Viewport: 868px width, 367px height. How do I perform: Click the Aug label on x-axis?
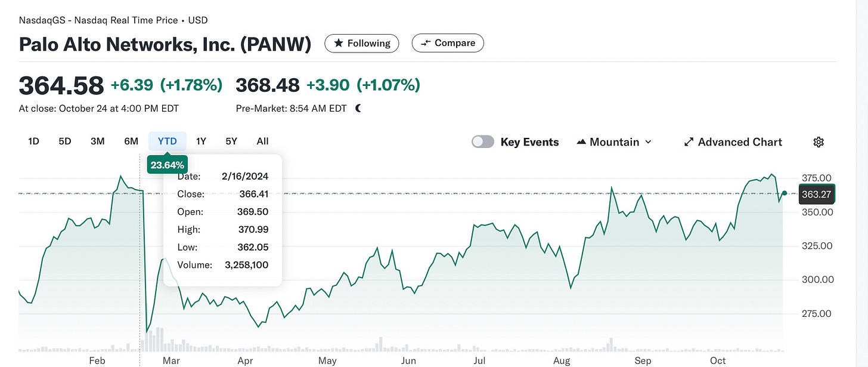(562, 360)
